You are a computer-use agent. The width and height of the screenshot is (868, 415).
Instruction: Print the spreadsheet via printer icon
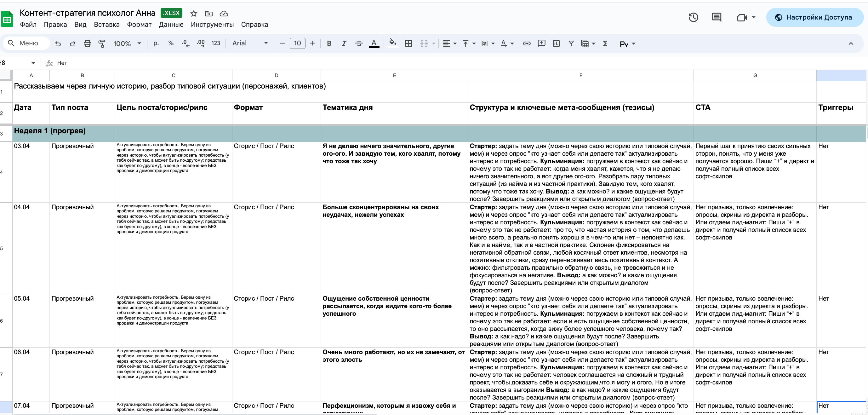(87, 43)
